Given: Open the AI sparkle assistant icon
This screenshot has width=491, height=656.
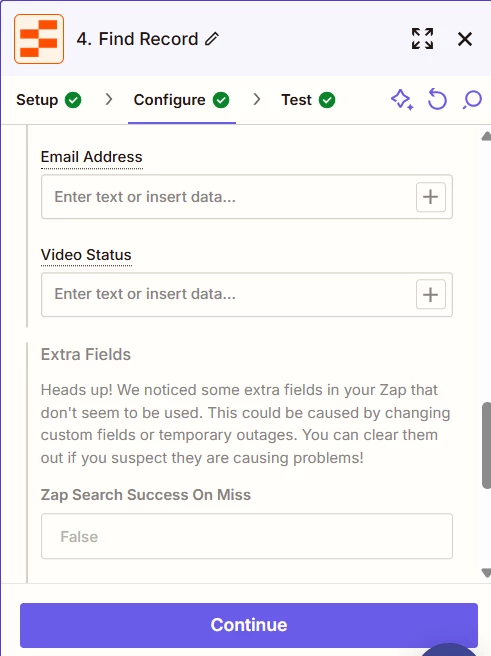Looking at the screenshot, I should pos(402,100).
